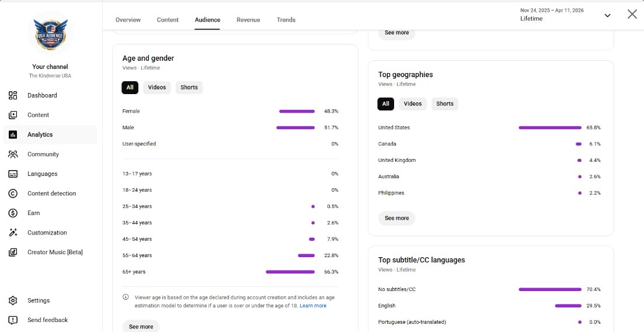Viewport: 644px width, 332px height.
Task: Click the Nov 24, 2025 – Apr 11, 2026 date text
Action: (x=552, y=11)
